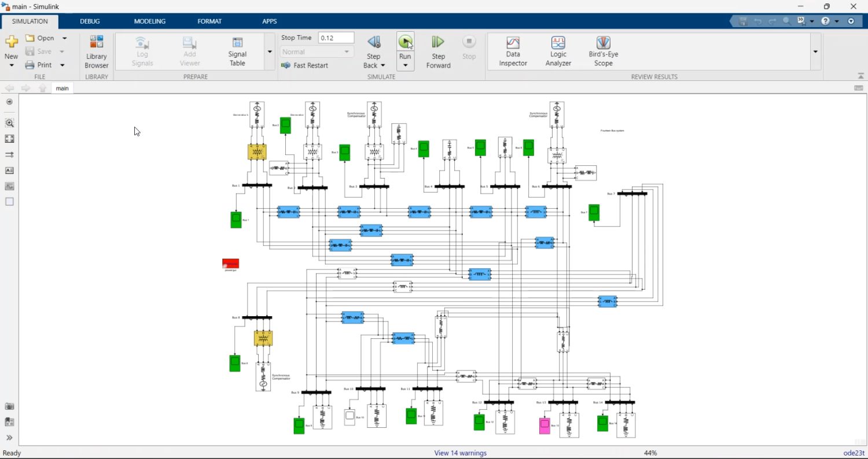This screenshot has width=868, height=459.
Task: Switch to the MODELING tab
Action: click(x=149, y=21)
